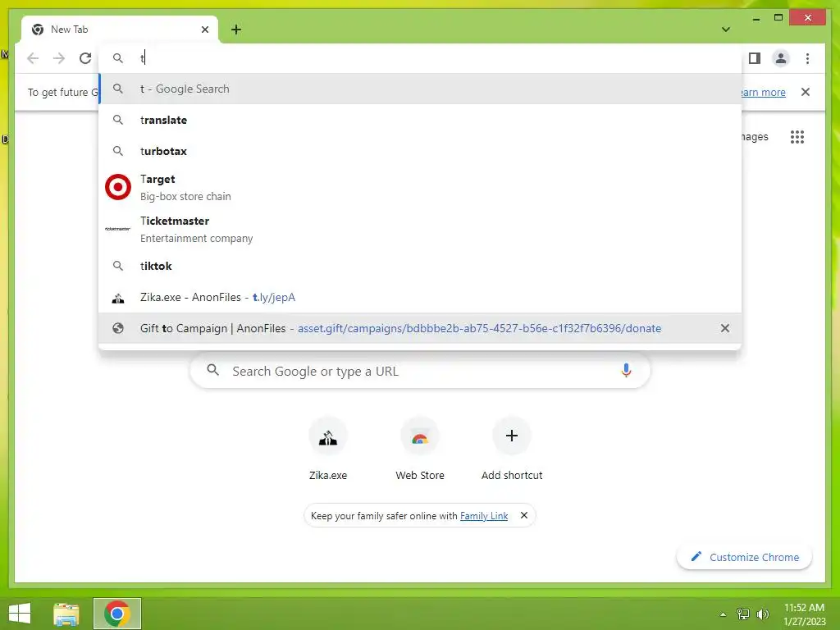Show hidden tray icons arrow
Viewport: 840px width, 630px height.
tap(723, 614)
